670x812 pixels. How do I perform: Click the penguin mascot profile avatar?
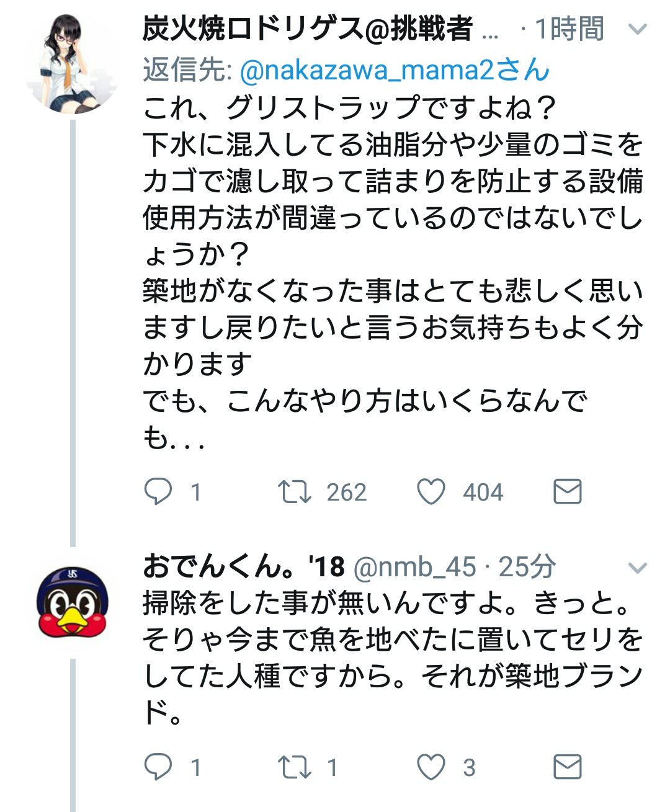72,602
